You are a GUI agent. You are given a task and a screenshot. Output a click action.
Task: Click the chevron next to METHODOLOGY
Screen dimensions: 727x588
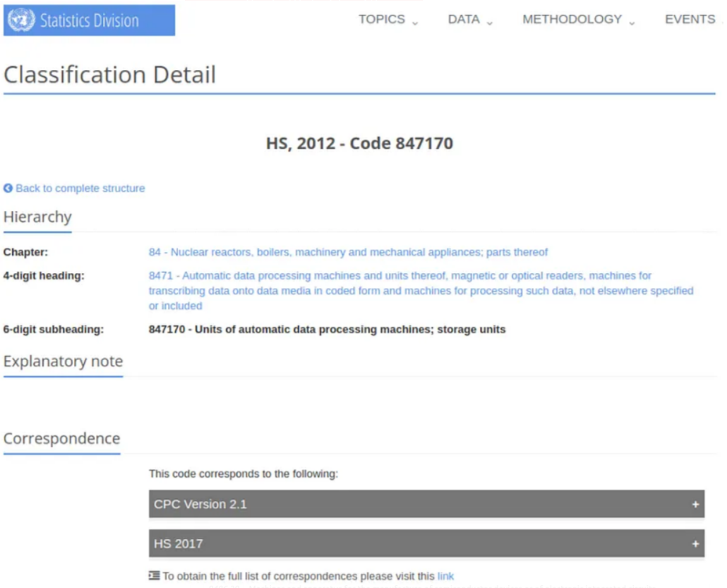coord(632,23)
